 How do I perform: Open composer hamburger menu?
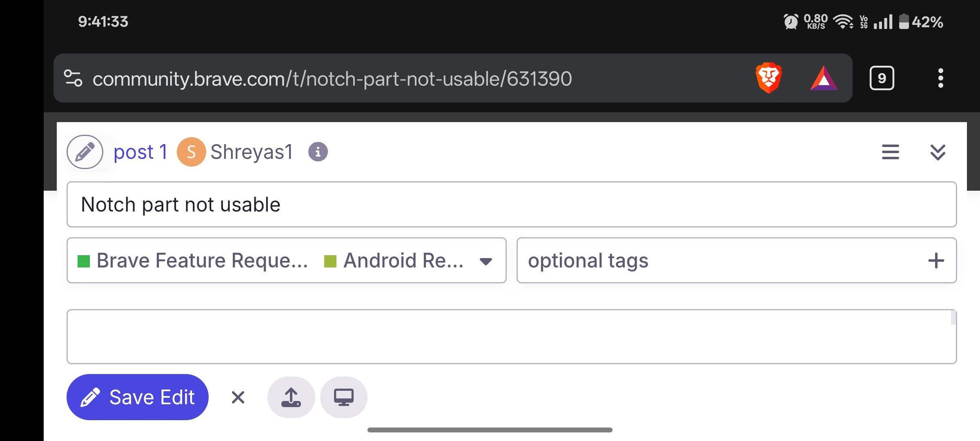[x=891, y=152]
